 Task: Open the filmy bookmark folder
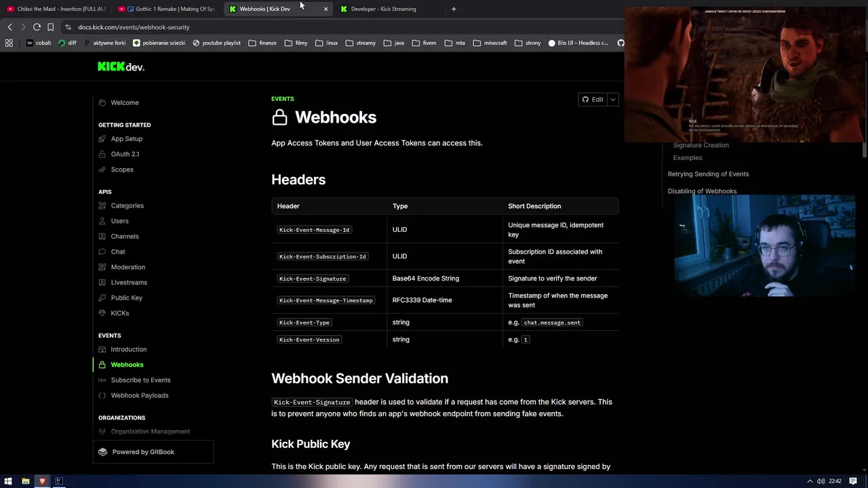pos(296,43)
